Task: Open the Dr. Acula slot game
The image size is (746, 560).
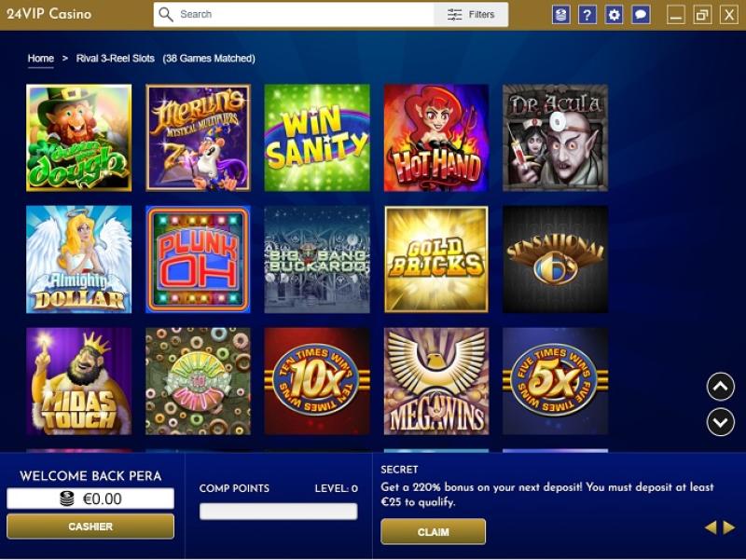Action: click(x=555, y=138)
